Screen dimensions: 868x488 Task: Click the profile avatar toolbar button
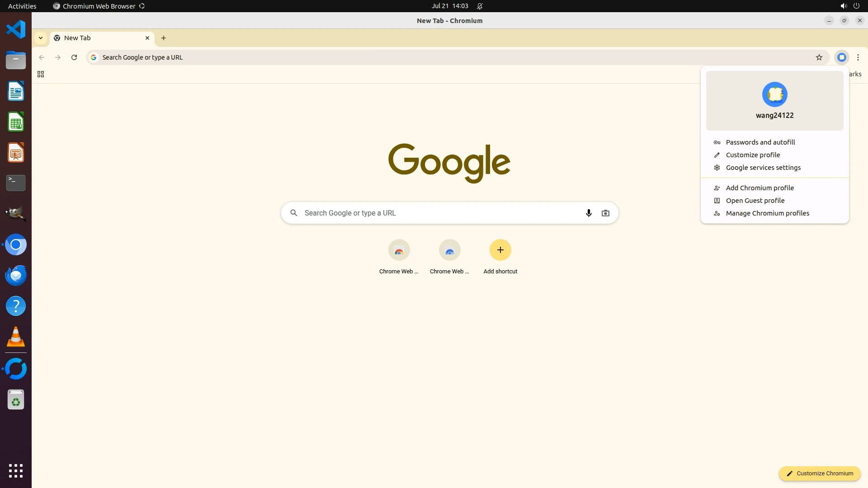click(841, 57)
